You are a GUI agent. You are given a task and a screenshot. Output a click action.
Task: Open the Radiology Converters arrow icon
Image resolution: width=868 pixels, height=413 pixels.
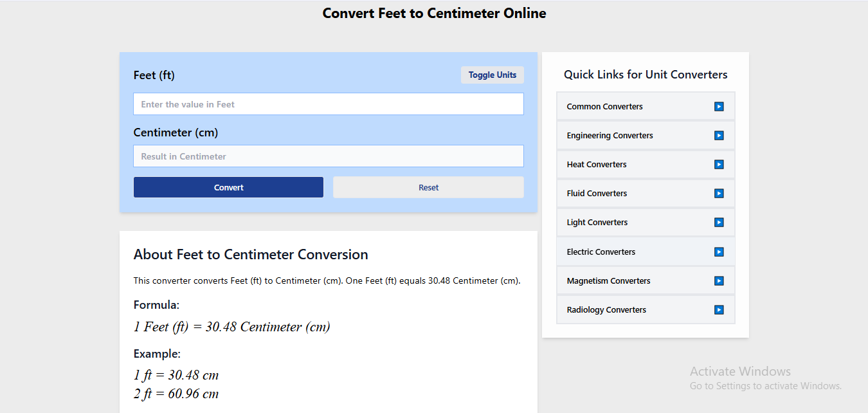click(718, 309)
